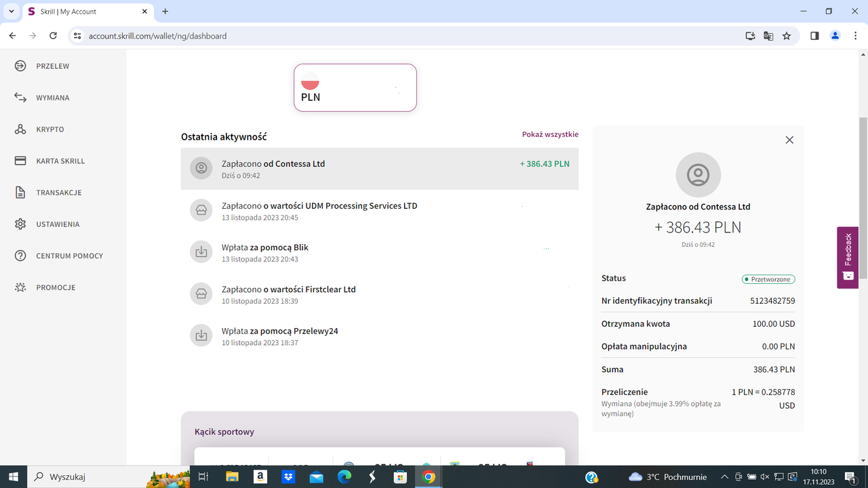Open the Centrum pomocy question mark icon
This screenshot has height=488, width=868.
(x=20, y=256)
